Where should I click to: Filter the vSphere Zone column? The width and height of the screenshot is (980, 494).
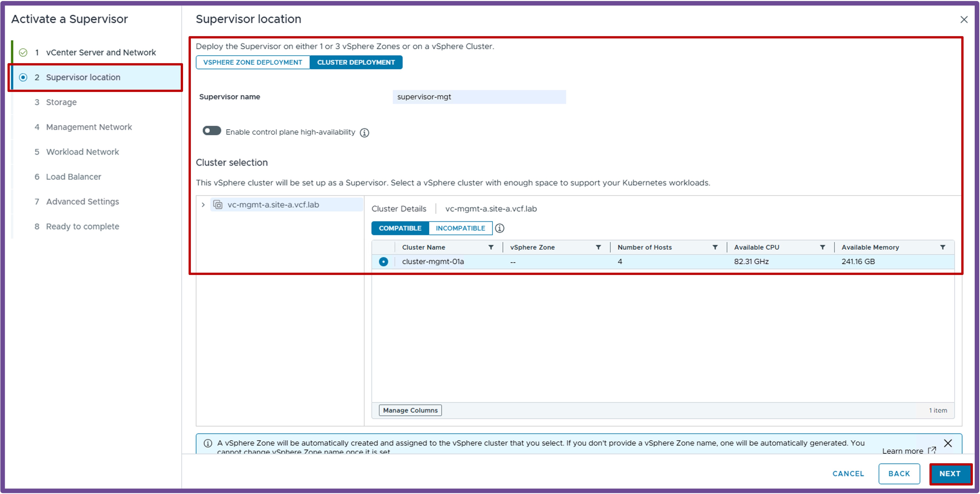[598, 247]
